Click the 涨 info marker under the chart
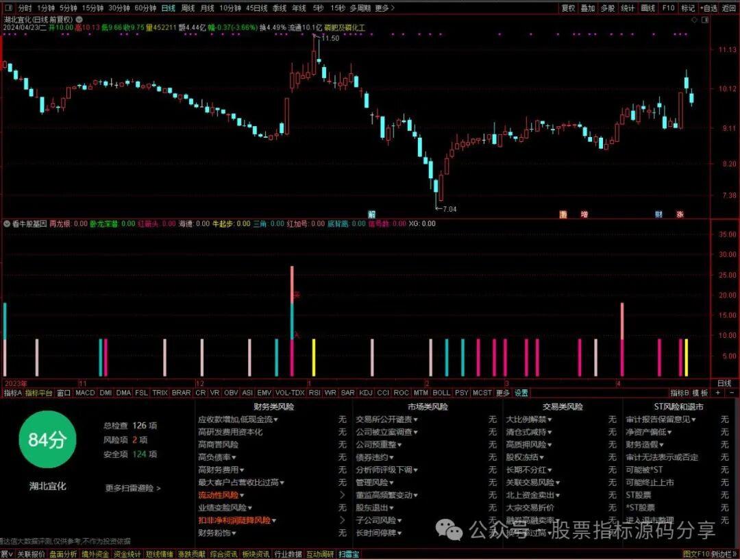This screenshot has height=560, width=740. point(680,215)
